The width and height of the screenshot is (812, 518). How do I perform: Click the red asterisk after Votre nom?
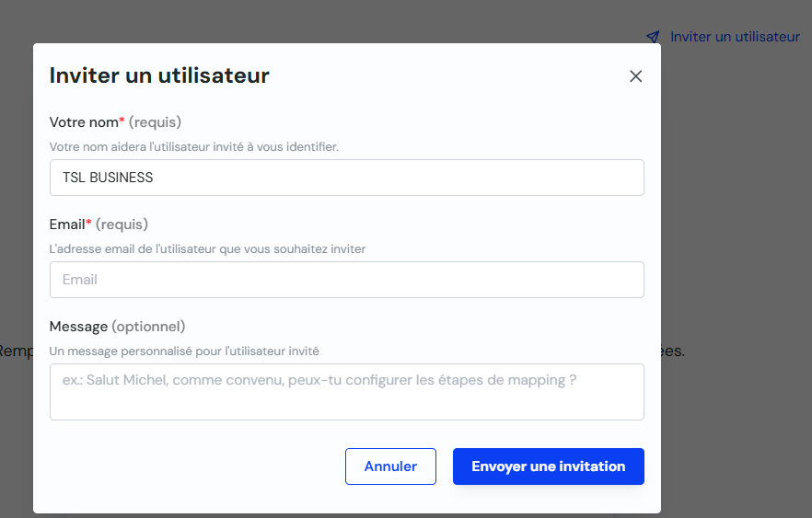(x=122, y=121)
